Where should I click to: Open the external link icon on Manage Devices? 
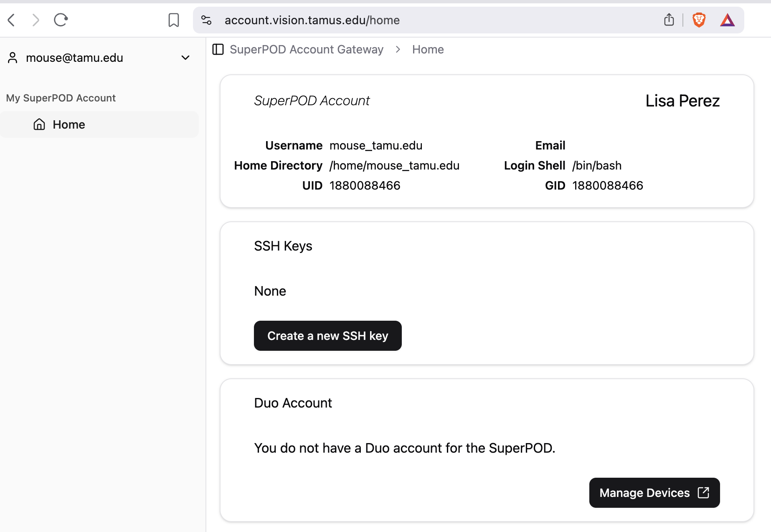703,493
